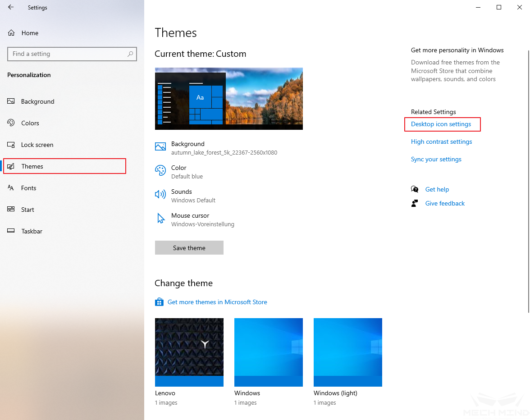530x420 pixels.
Task: Open Sync your settings link
Action: pyautogui.click(x=436, y=159)
